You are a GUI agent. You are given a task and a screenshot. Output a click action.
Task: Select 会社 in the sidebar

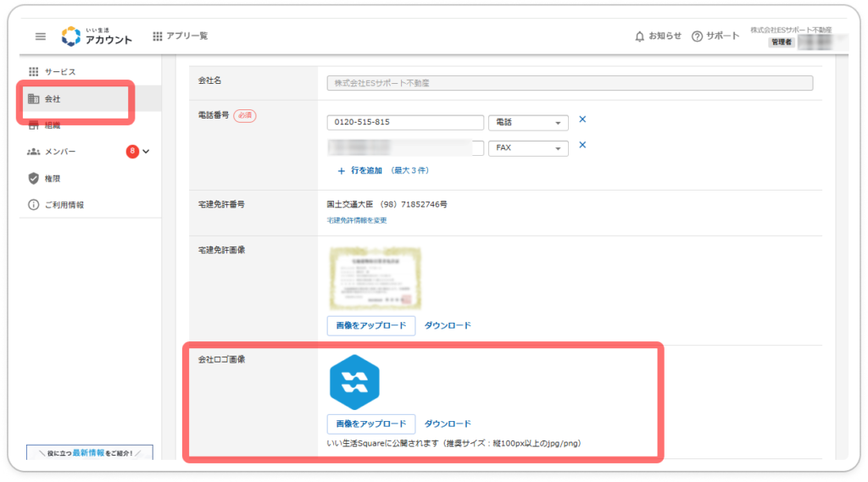pyautogui.click(x=53, y=99)
